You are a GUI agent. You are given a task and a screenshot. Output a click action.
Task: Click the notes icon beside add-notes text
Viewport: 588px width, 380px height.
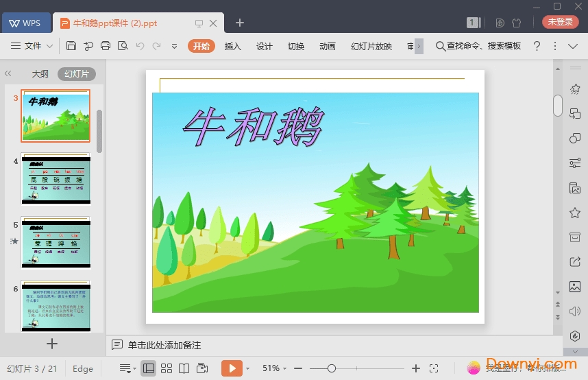pyautogui.click(x=117, y=344)
